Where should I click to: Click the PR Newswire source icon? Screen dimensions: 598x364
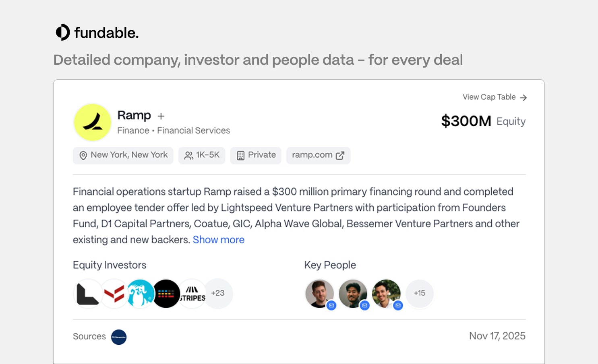[x=119, y=337]
